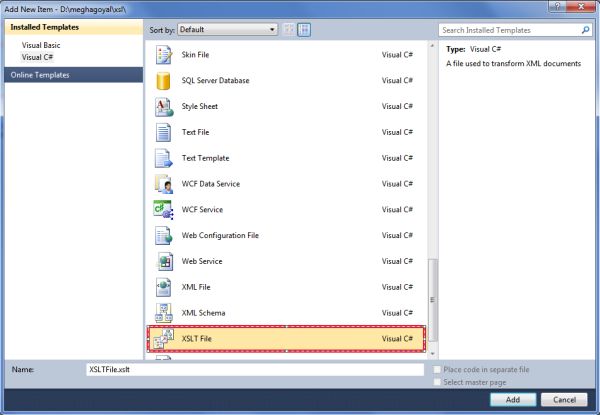The height and width of the screenshot is (415, 600).
Task: Select the Web Configuration File label
Action: [x=220, y=236]
